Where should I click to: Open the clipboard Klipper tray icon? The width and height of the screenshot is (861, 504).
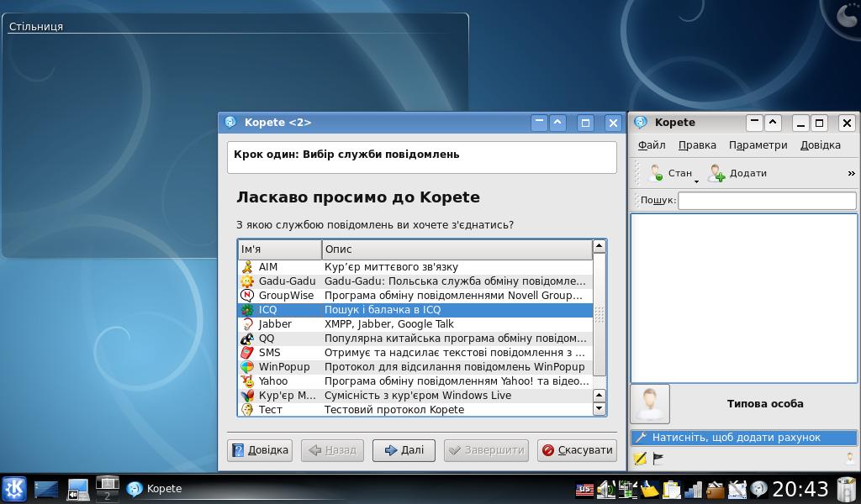671,489
